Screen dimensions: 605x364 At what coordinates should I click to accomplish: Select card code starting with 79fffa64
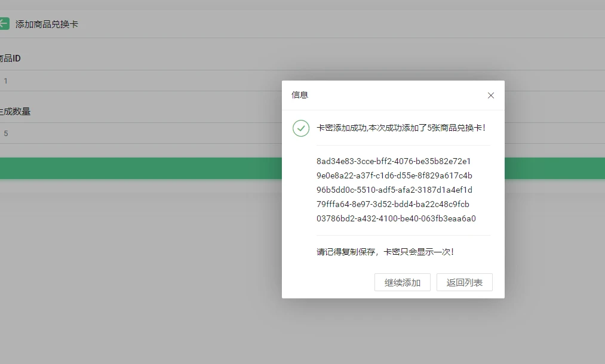click(x=393, y=204)
